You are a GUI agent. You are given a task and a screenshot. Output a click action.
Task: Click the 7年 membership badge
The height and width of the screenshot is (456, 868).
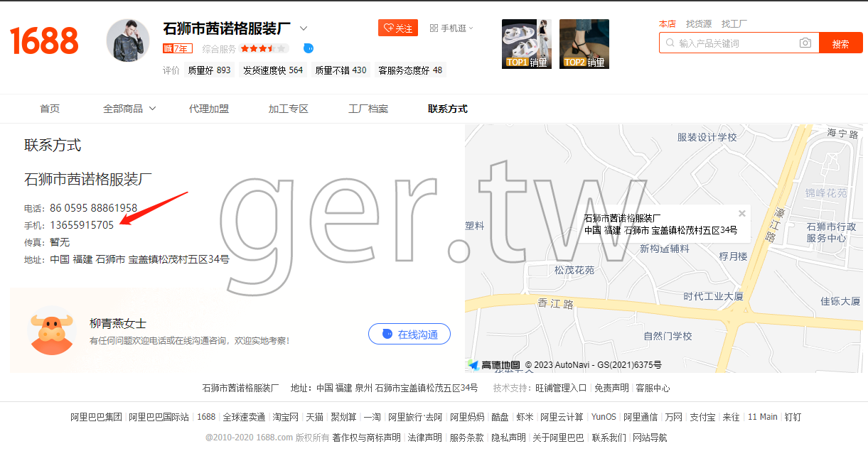tap(178, 48)
